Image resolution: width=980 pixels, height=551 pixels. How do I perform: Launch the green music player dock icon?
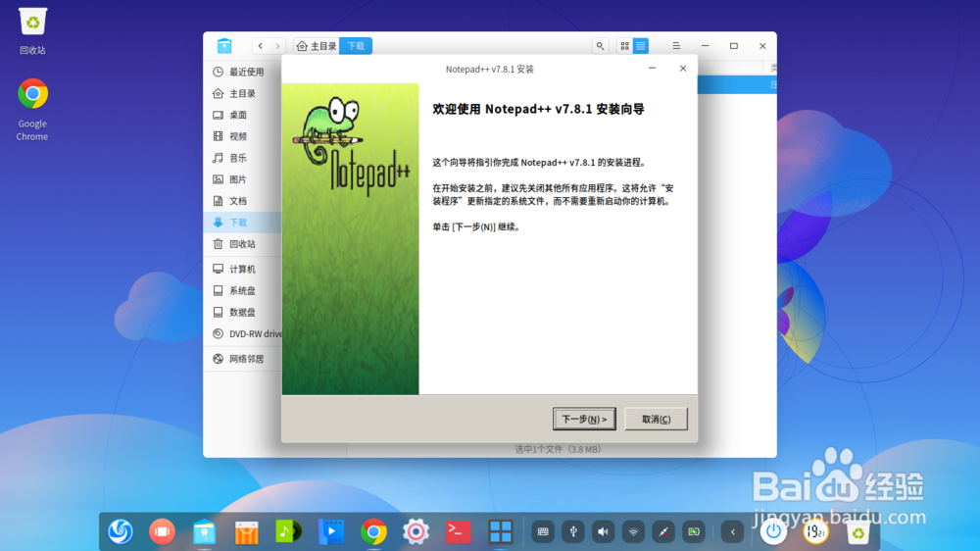(x=289, y=531)
